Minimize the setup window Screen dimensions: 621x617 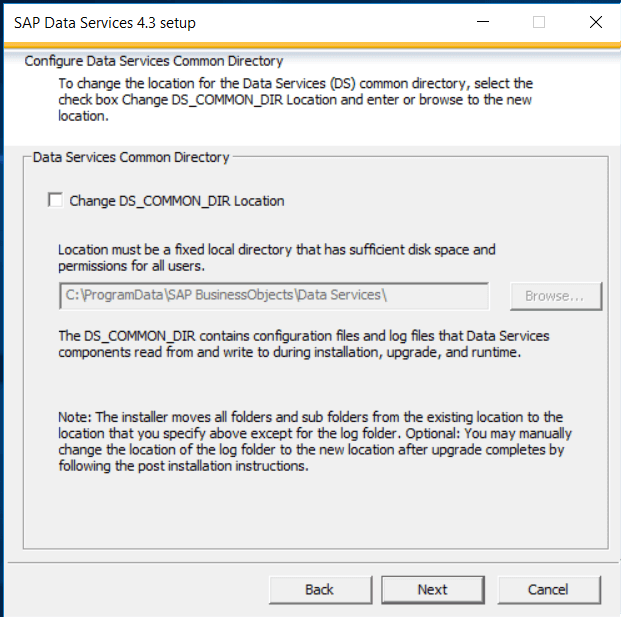click(x=483, y=22)
